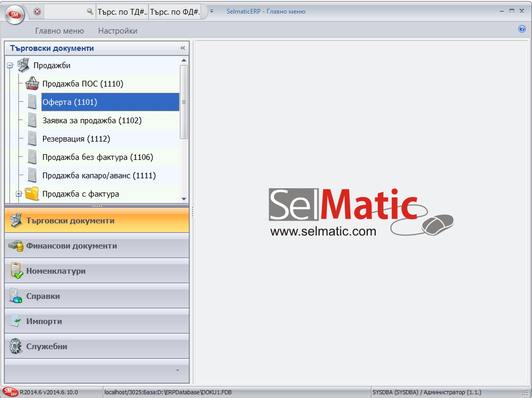This screenshot has height=398, width=532.
Task: Click the quick search input field
Action: 65,12
